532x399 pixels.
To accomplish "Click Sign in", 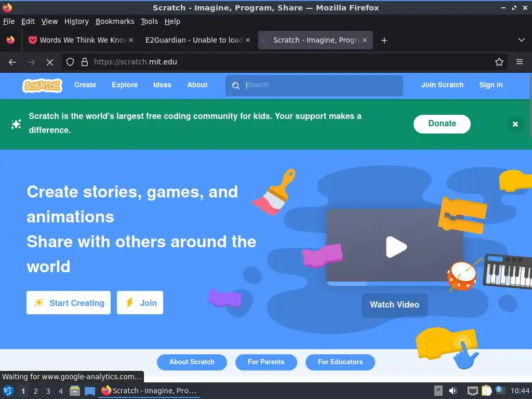I will click(x=490, y=85).
